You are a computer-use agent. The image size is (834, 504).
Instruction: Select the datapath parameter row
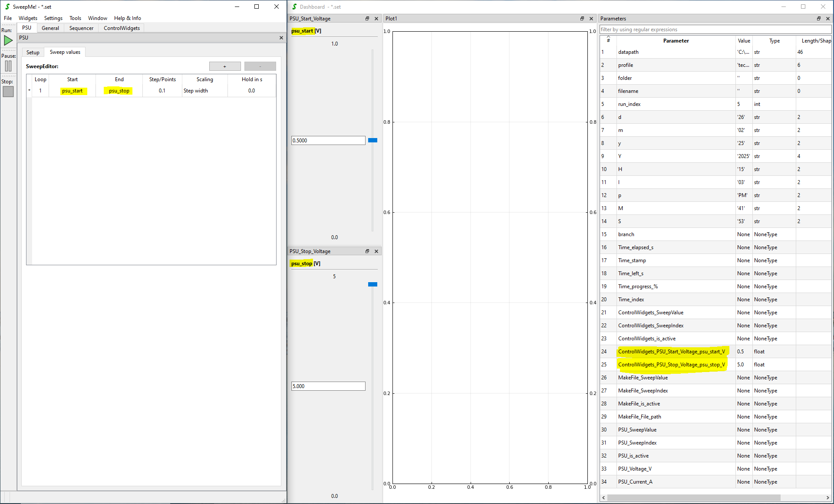(x=715, y=52)
